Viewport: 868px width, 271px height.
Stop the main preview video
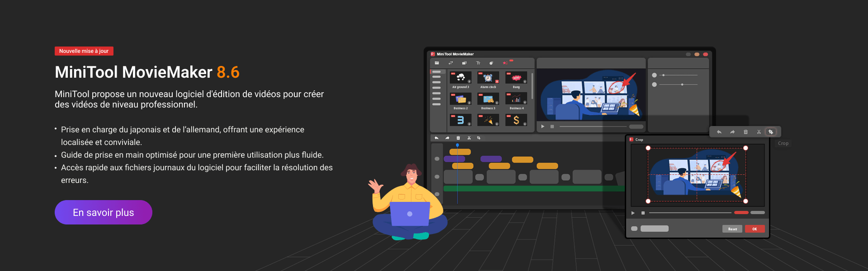[552, 126]
